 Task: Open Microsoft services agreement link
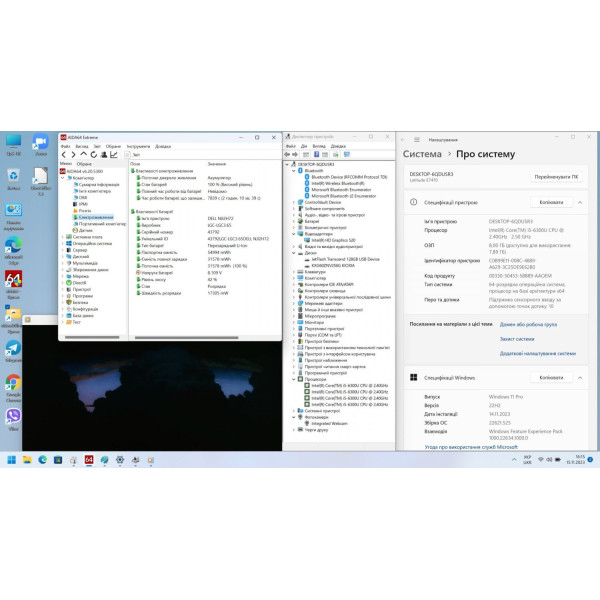[471, 447]
